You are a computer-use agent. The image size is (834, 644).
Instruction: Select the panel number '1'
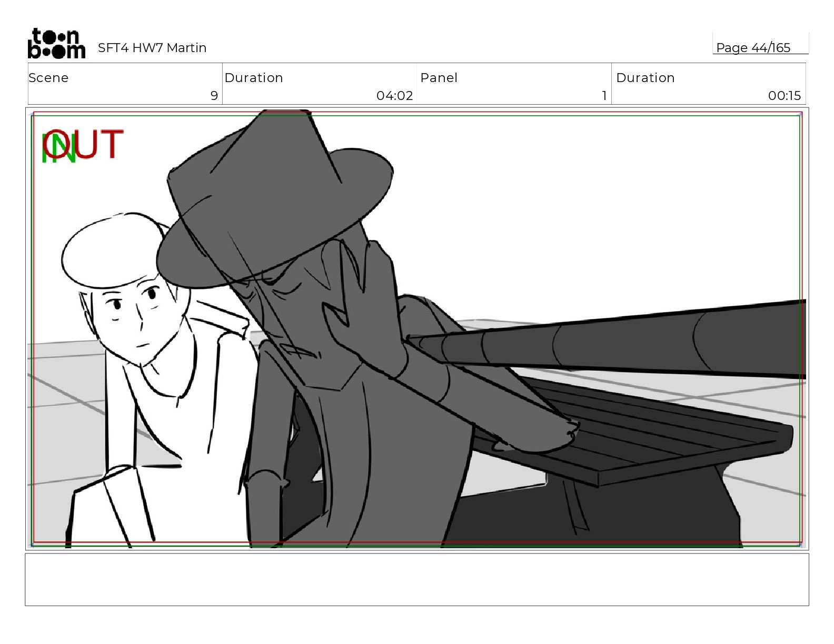604,96
